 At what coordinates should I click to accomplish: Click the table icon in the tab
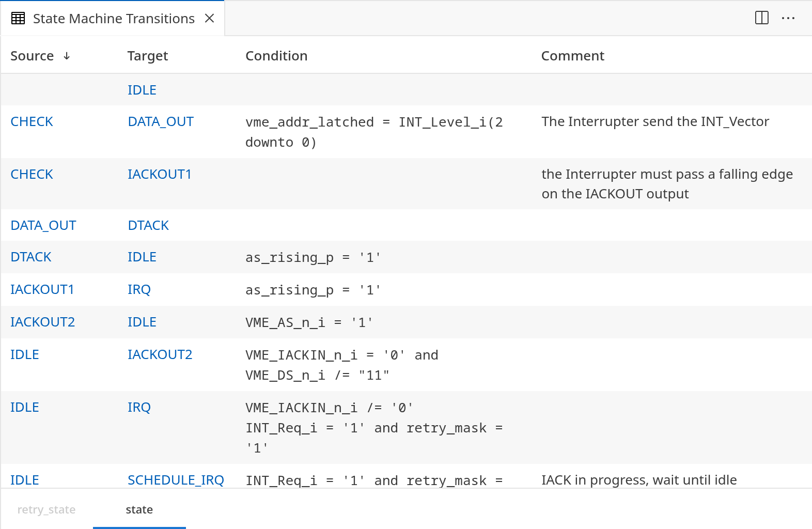coord(18,19)
